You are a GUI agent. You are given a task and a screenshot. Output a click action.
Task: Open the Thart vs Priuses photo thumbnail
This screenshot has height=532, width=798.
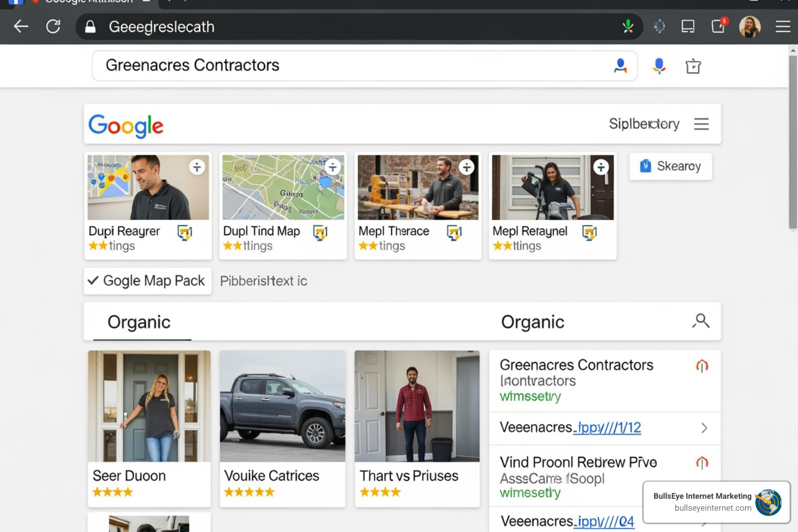click(x=417, y=406)
